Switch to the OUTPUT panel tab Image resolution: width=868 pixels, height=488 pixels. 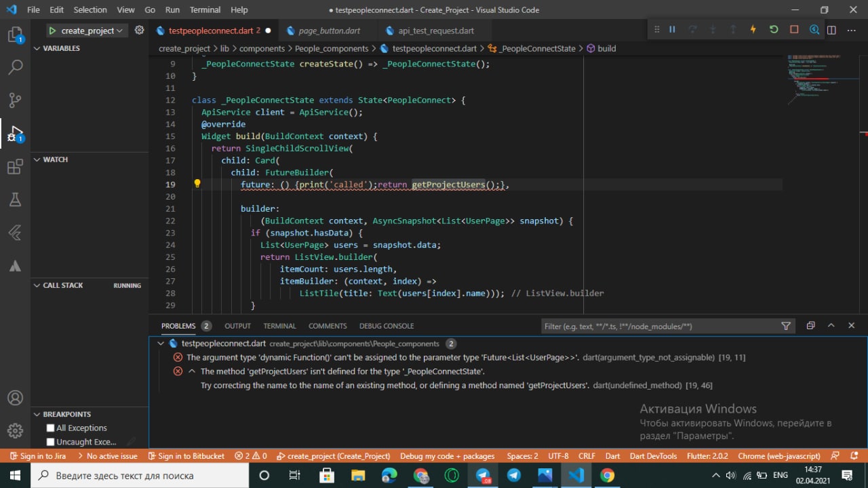pyautogui.click(x=237, y=326)
